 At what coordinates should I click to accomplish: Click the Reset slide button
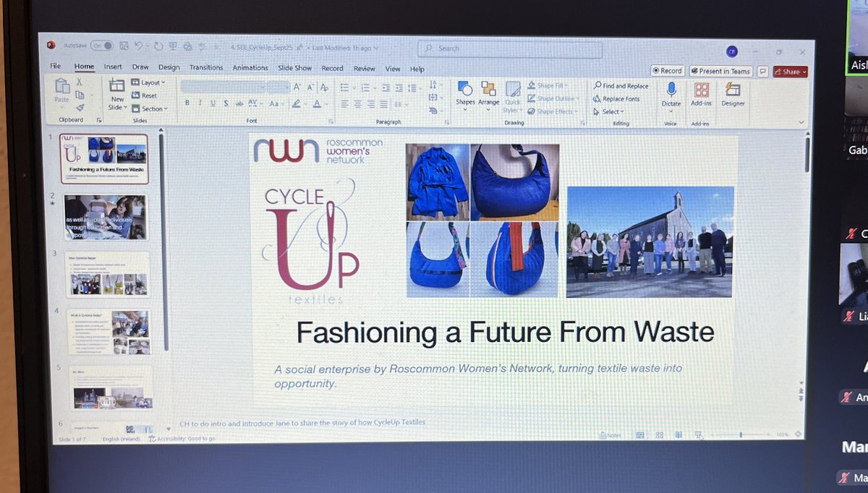[x=144, y=95]
